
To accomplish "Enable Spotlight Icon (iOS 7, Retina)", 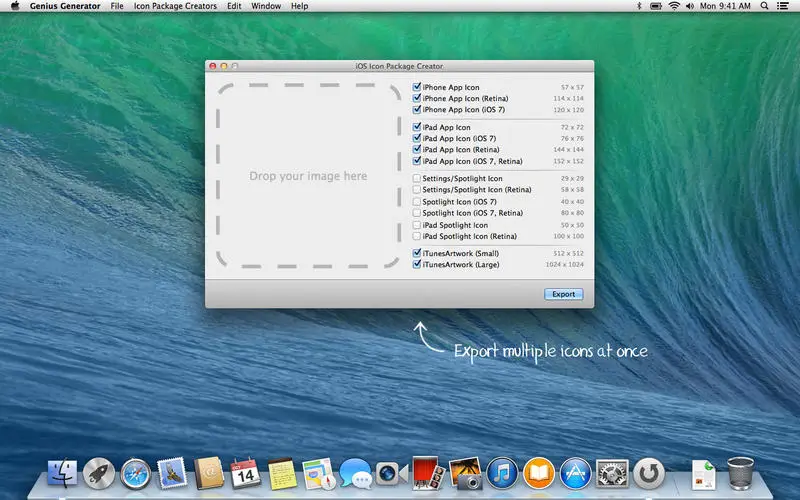I will [417, 213].
